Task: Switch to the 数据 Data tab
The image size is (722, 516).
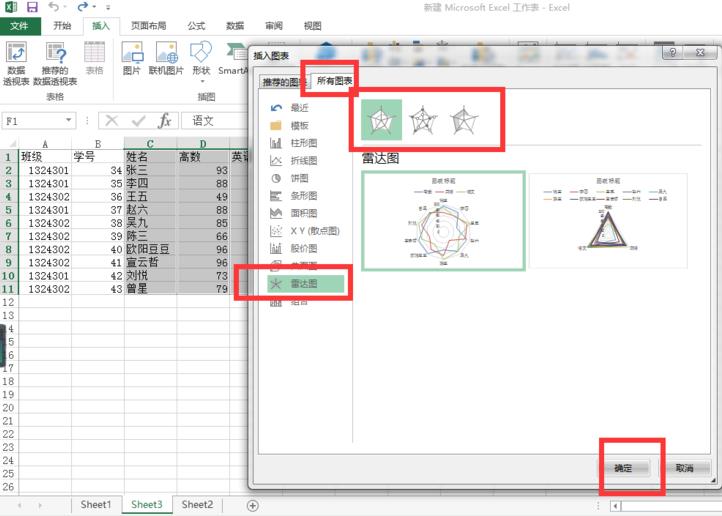Action: pos(235,26)
